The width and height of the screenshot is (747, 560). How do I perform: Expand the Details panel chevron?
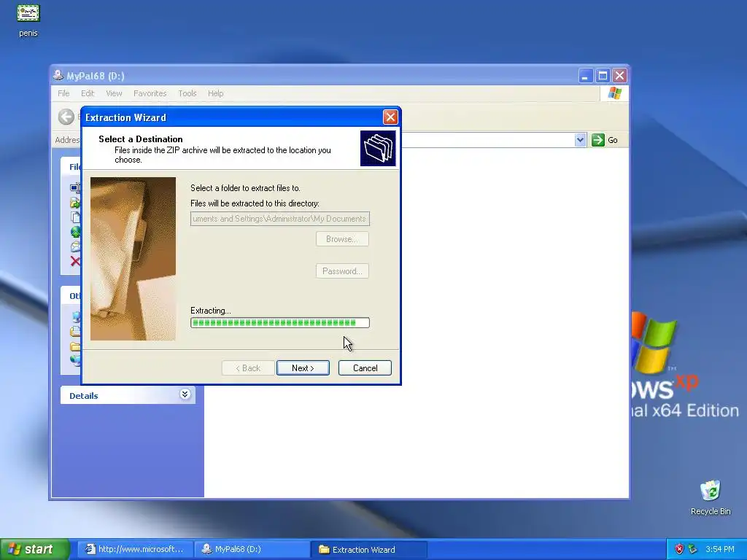(185, 394)
